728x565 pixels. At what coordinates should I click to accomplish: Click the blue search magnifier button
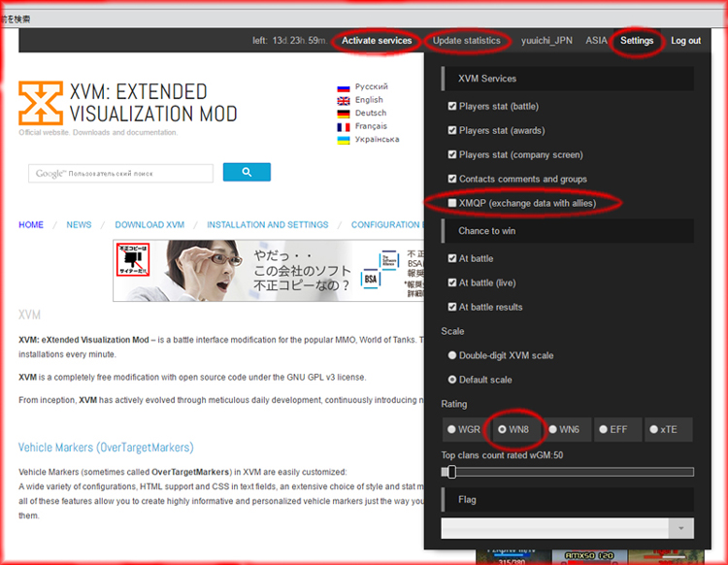point(247,172)
